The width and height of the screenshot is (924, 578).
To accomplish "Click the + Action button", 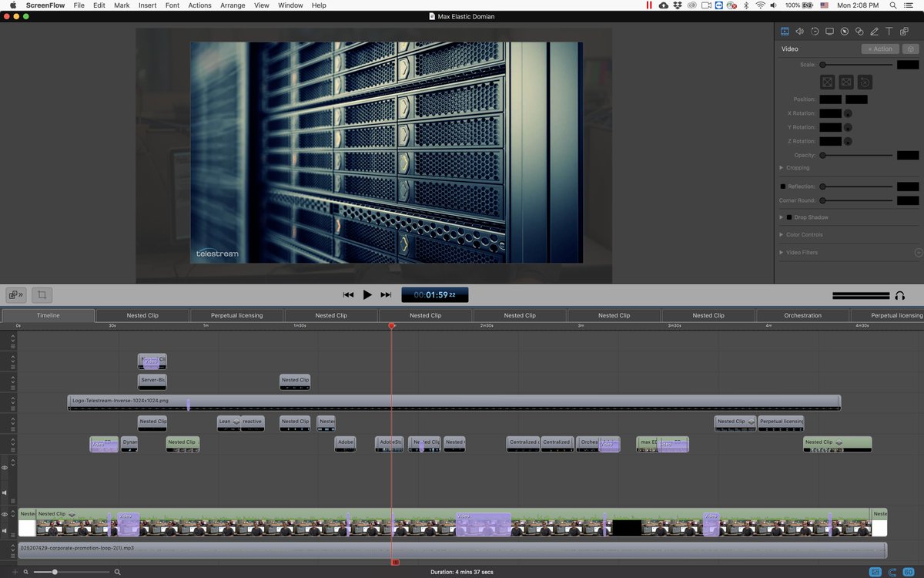I will coord(880,49).
